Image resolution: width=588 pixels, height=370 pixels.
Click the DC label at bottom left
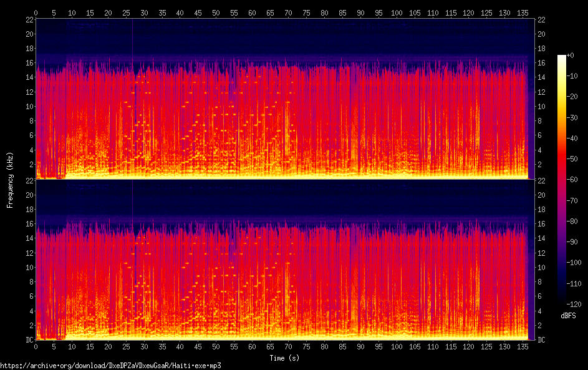click(29, 340)
